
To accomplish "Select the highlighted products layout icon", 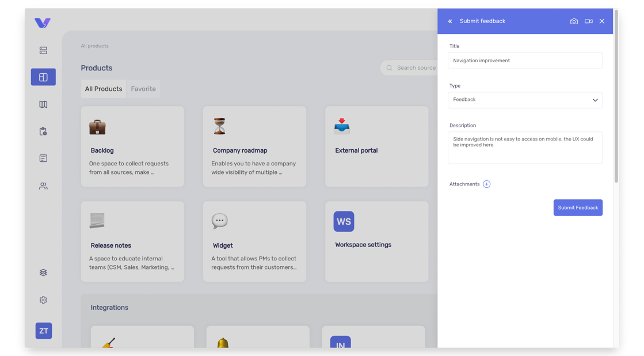I will (43, 77).
